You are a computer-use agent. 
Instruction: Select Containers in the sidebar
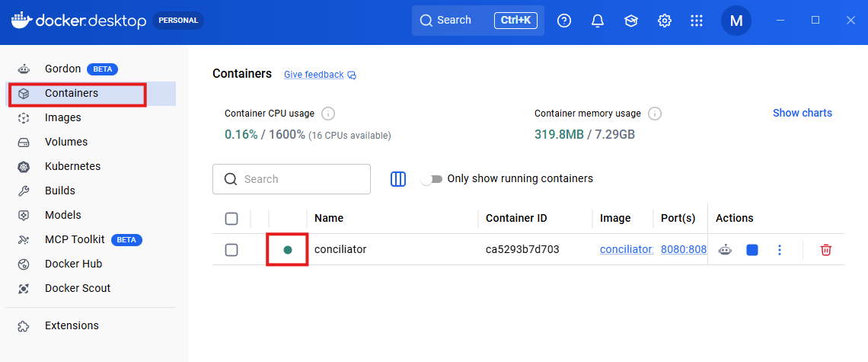tap(91, 93)
